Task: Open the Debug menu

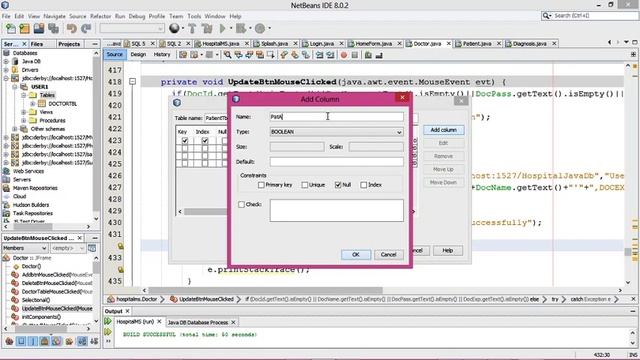Action: [137, 16]
